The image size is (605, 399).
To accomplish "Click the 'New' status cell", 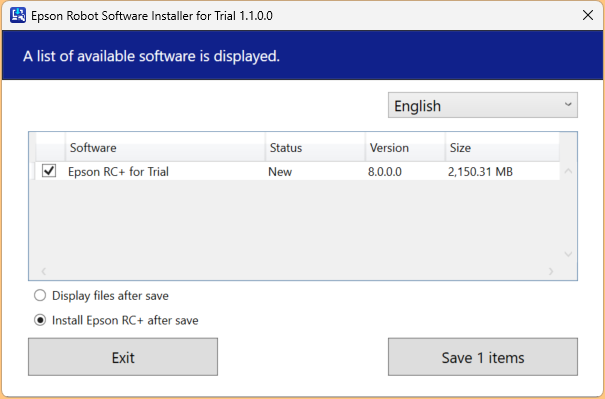I will (x=280, y=172).
